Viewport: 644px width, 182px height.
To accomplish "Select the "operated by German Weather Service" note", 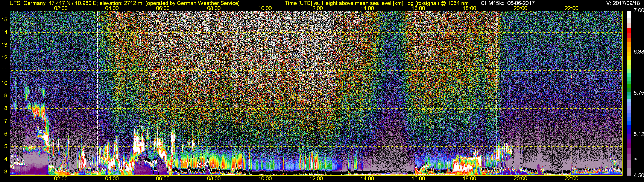I will coord(193,3).
